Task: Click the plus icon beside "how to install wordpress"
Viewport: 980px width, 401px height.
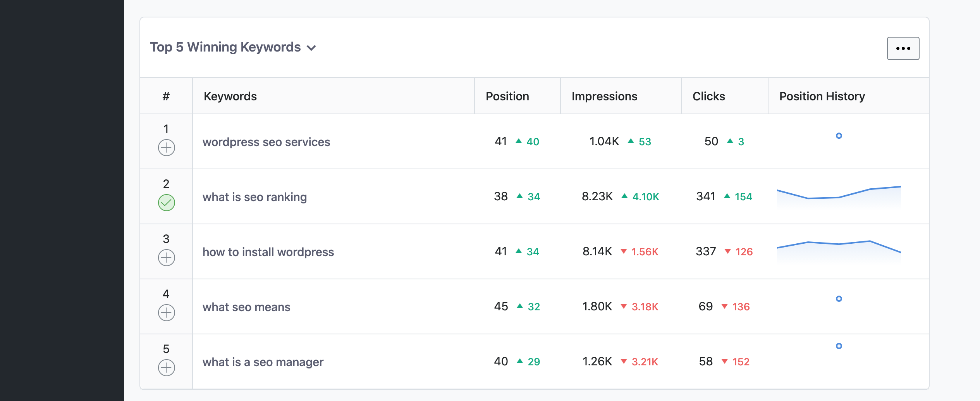Action: coord(166,257)
